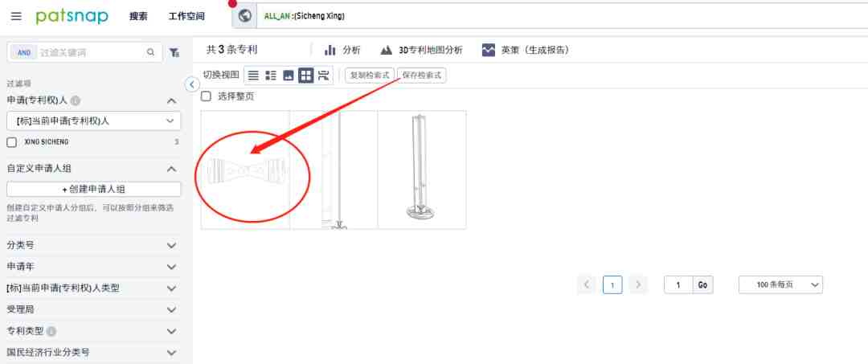Image resolution: width=868 pixels, height=364 pixels.
Task: Toggle the AND keyword operator
Action: coord(24,52)
